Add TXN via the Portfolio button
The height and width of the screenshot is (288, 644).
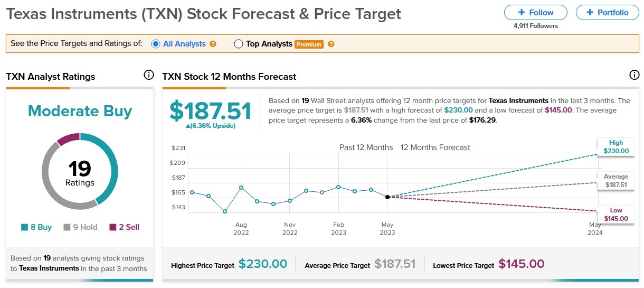606,12
